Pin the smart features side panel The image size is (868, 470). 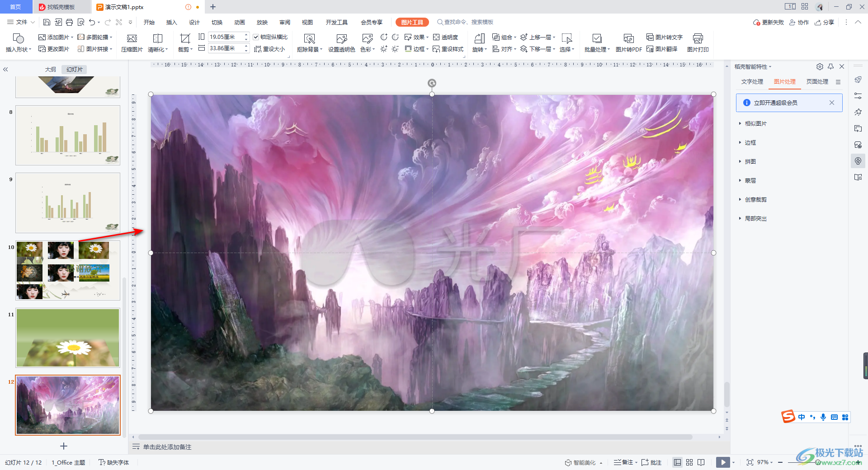(x=830, y=66)
